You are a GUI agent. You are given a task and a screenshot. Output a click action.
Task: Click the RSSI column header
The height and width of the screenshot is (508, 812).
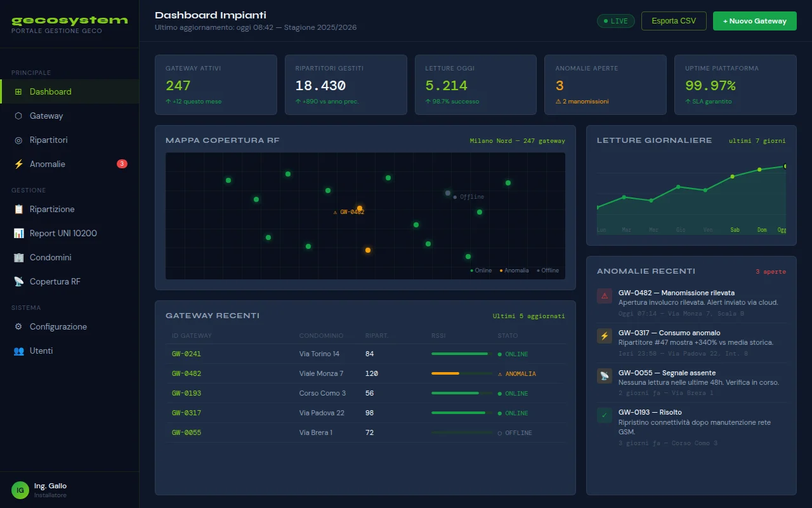click(438, 335)
